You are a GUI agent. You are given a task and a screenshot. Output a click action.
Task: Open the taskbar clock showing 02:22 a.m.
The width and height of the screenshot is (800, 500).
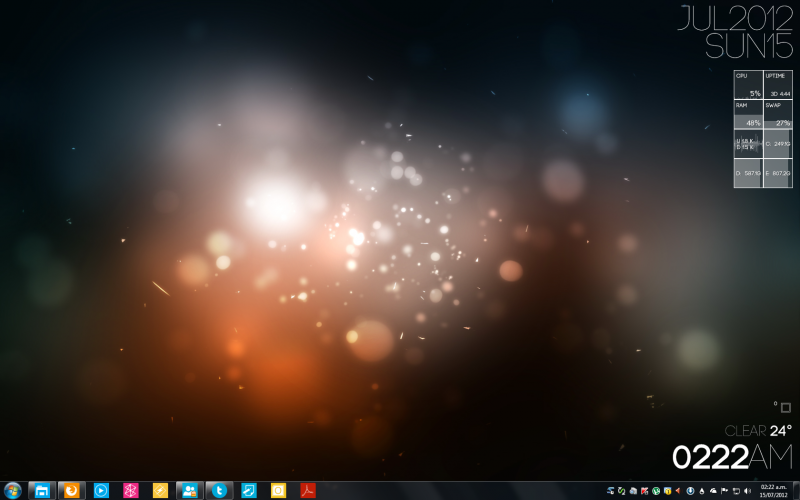pyautogui.click(x=773, y=491)
